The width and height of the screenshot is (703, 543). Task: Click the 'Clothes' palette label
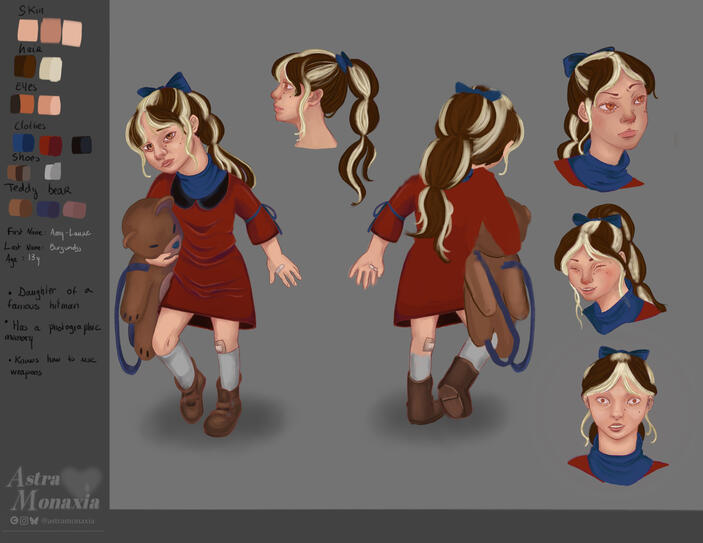coord(30,125)
